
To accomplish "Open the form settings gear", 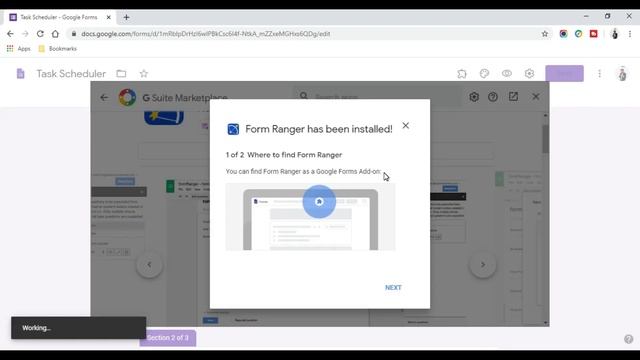I will (x=529, y=73).
